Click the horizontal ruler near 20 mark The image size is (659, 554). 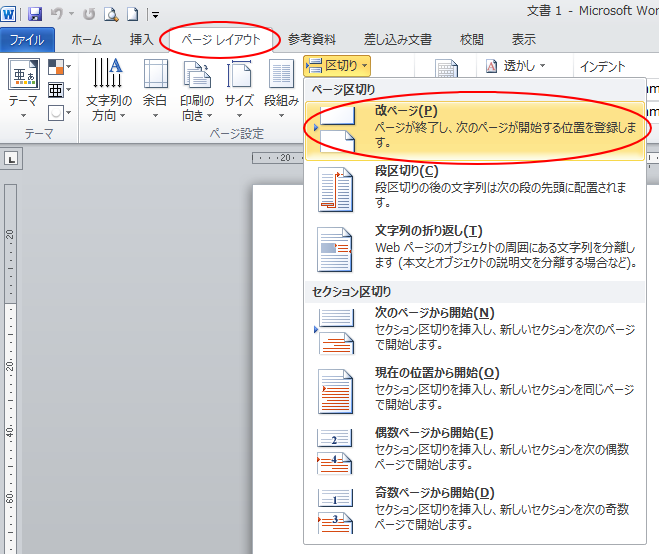[x=277, y=158]
